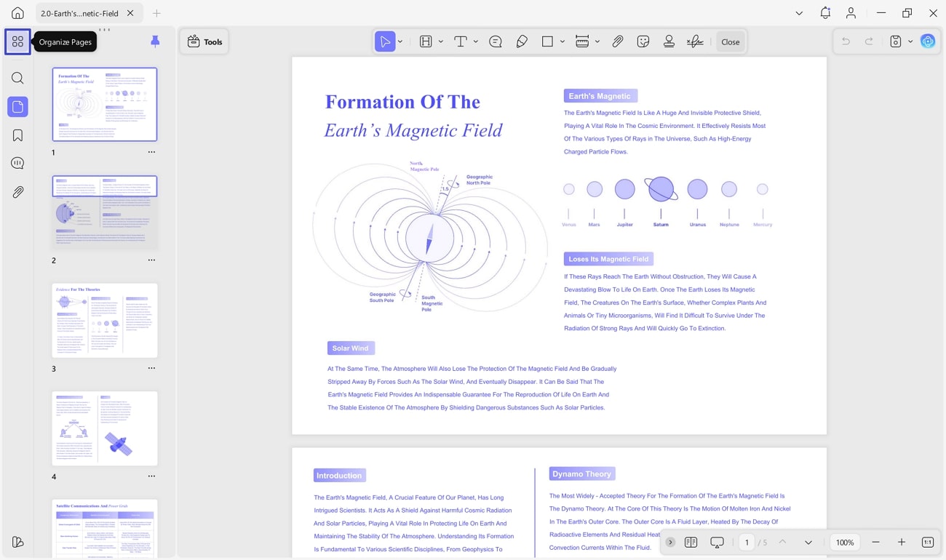Select the cursor selection tool
This screenshot has width=946, height=560.
point(385,42)
